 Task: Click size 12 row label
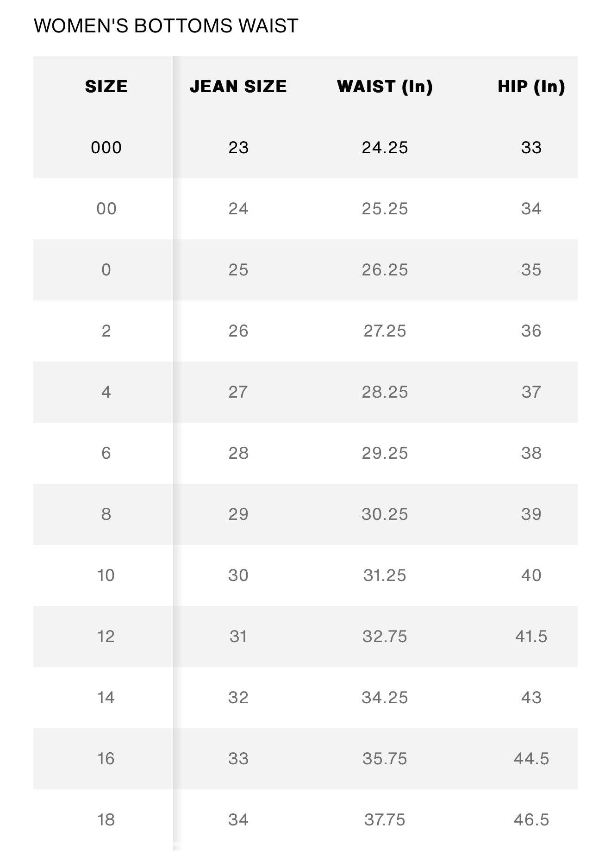coord(106,637)
